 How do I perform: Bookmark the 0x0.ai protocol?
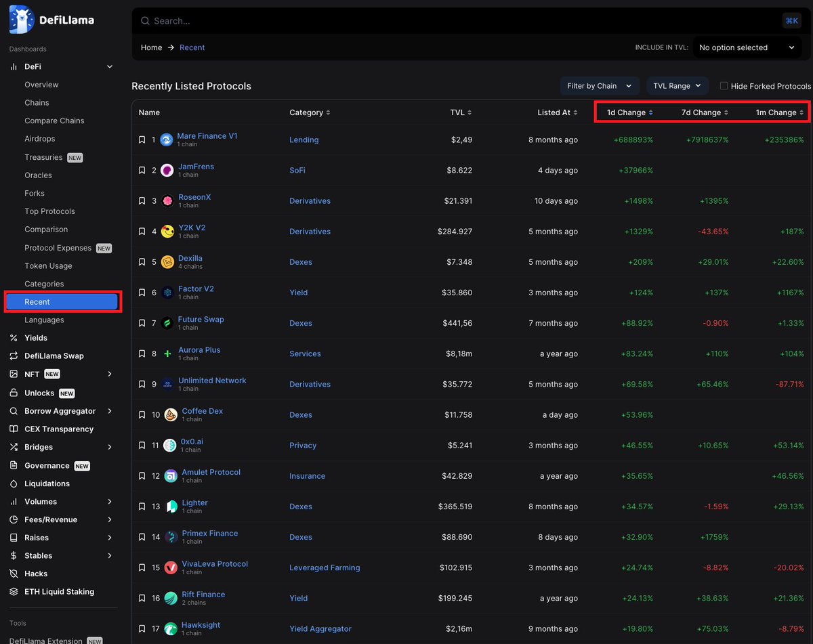point(142,445)
